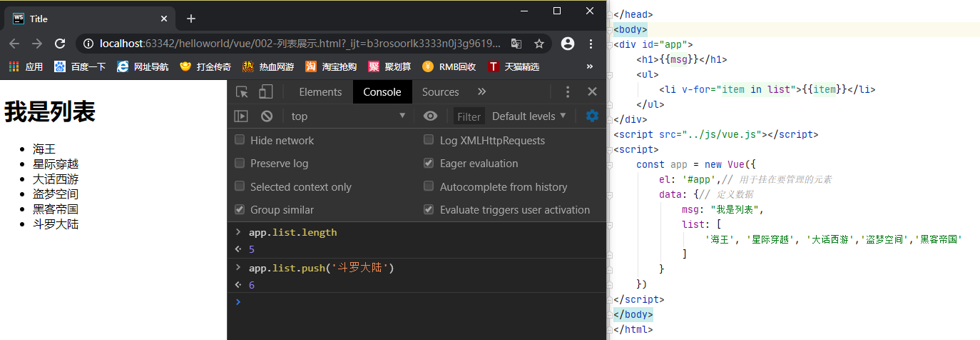
Task: Click the site info icon in address bar
Action: [x=88, y=44]
